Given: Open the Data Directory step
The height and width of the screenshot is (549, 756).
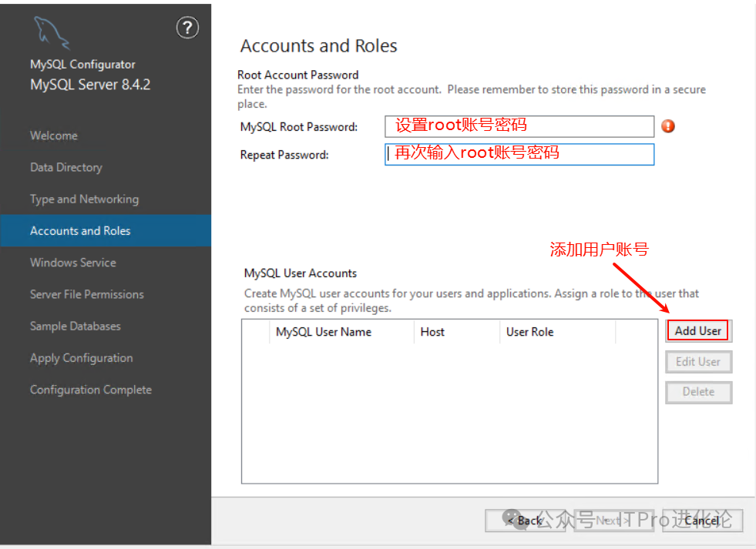Looking at the screenshot, I should (66, 168).
